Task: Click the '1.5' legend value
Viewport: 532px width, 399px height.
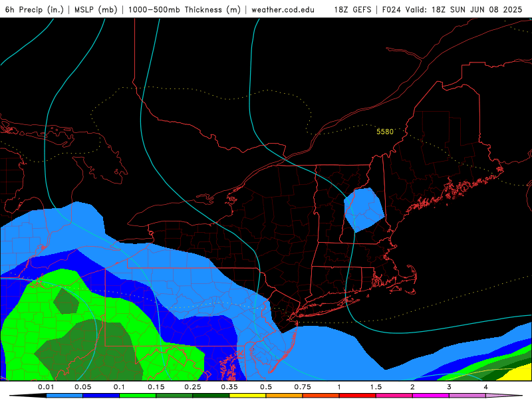Action: tap(376, 387)
